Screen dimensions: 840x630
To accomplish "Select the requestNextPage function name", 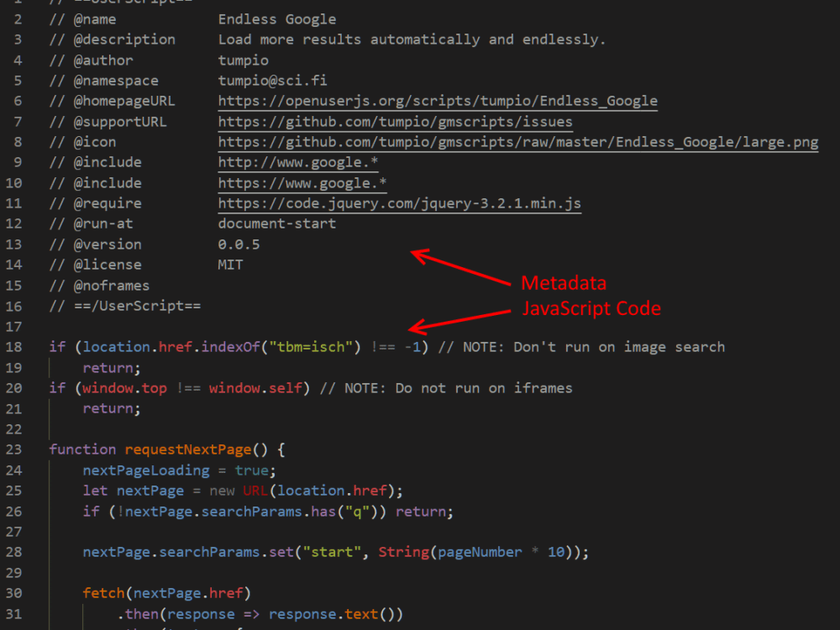I will [187, 449].
